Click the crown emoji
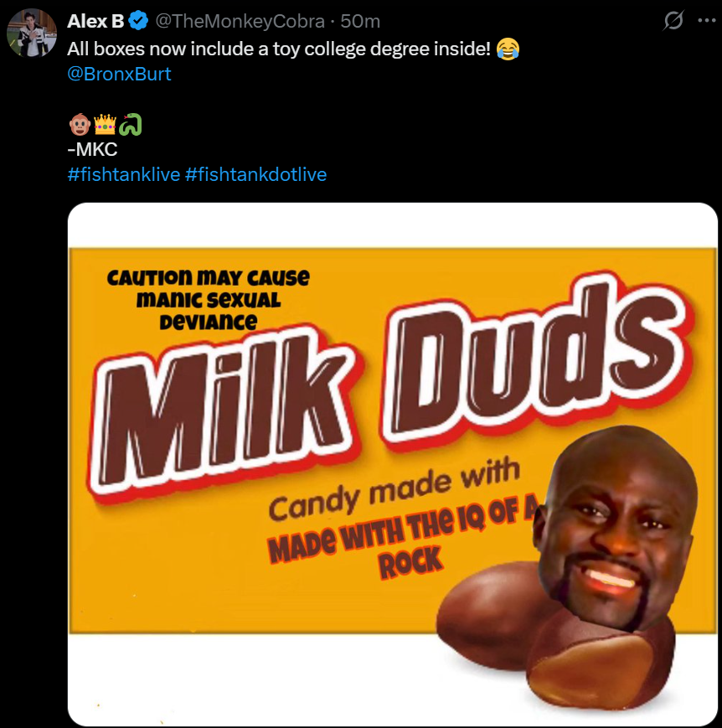722x728 pixels. tap(105, 126)
